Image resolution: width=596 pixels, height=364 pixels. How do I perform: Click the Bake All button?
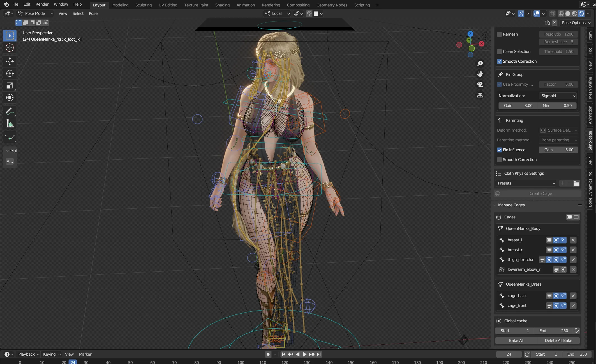pos(516,340)
